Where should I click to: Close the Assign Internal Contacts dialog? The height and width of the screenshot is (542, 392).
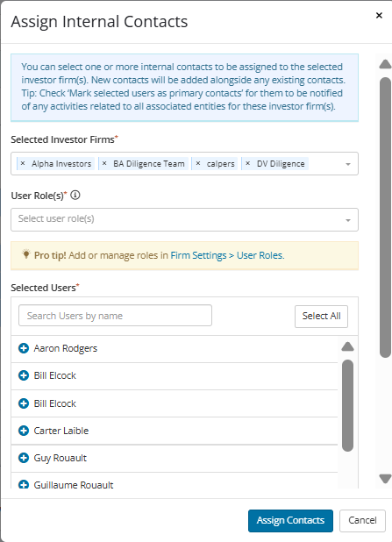tap(379, 15)
